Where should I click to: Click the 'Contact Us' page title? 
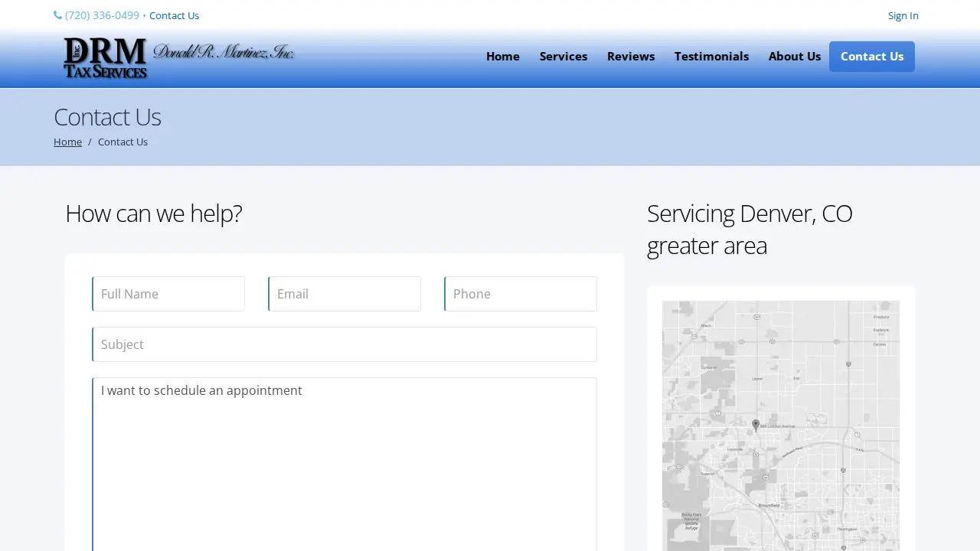(107, 117)
